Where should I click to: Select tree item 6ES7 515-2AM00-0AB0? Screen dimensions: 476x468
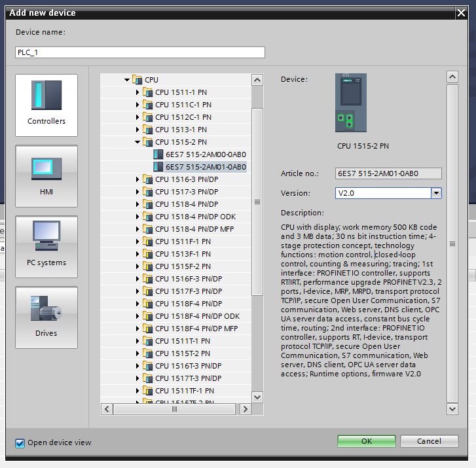pos(206,154)
